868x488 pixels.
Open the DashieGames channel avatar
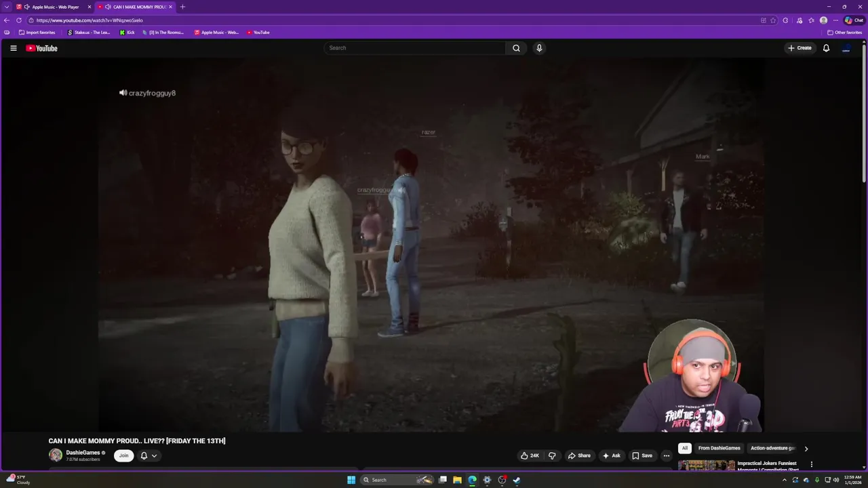[56, 455]
